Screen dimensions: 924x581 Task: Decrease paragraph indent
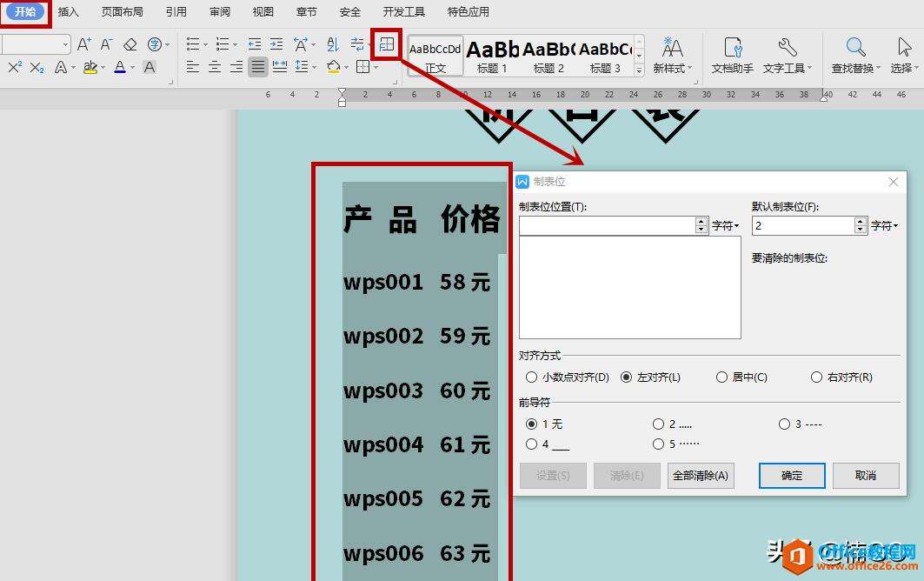[254, 44]
